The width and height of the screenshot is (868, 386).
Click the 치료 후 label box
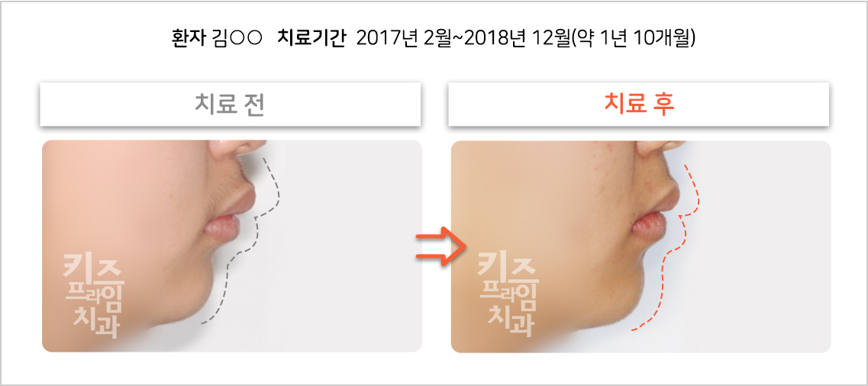tap(638, 105)
